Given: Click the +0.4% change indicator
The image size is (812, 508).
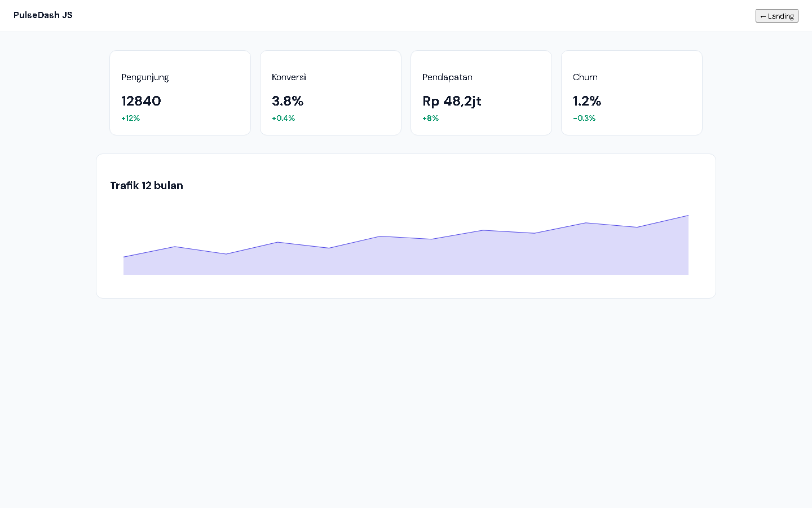Looking at the screenshot, I should pyautogui.click(x=283, y=118).
